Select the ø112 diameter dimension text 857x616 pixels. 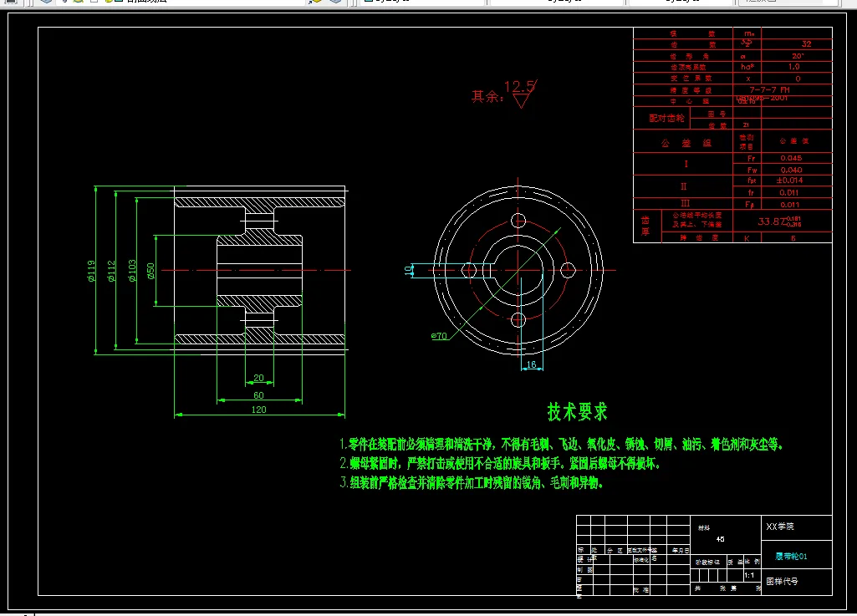click(x=111, y=271)
